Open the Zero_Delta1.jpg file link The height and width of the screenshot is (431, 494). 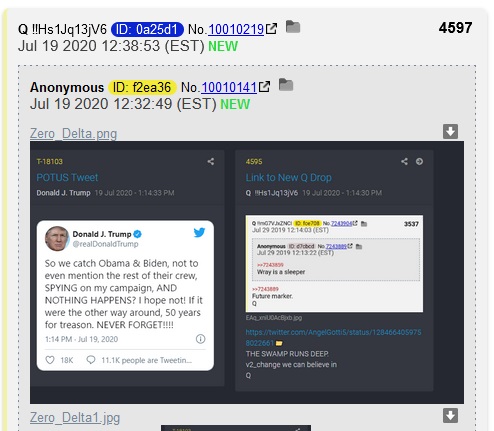coord(75,417)
